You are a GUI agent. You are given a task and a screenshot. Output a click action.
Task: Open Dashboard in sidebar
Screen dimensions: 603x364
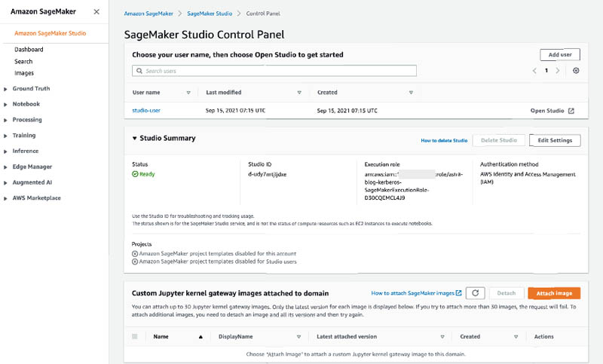(29, 50)
